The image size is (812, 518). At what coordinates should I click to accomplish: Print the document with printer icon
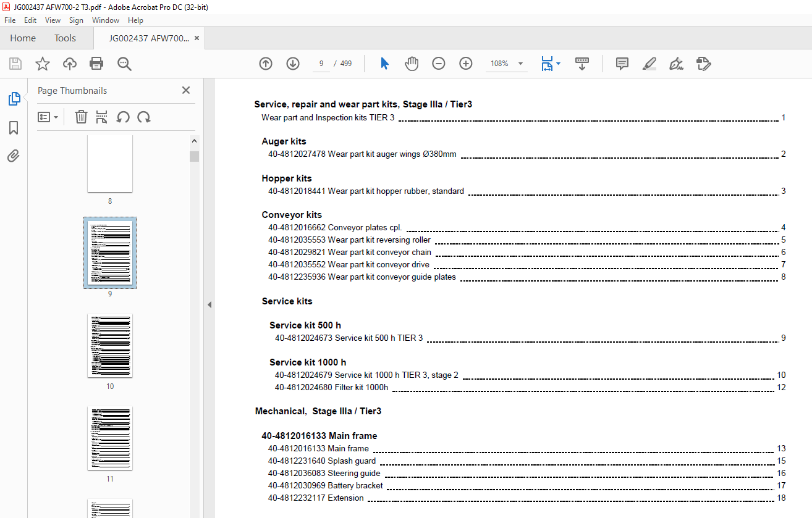click(96, 64)
